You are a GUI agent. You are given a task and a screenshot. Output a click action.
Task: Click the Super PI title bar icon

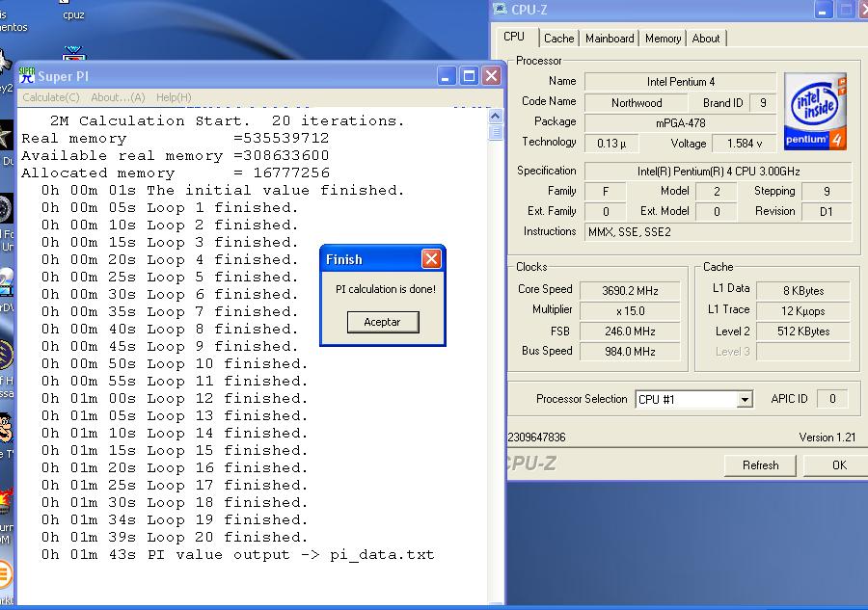pyautogui.click(x=26, y=76)
